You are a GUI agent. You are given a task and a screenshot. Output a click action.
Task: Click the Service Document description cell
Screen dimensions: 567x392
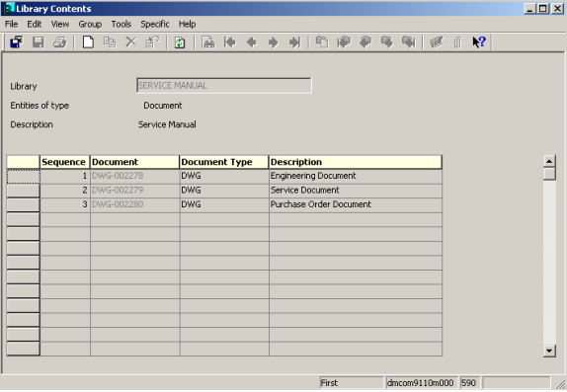coord(355,191)
